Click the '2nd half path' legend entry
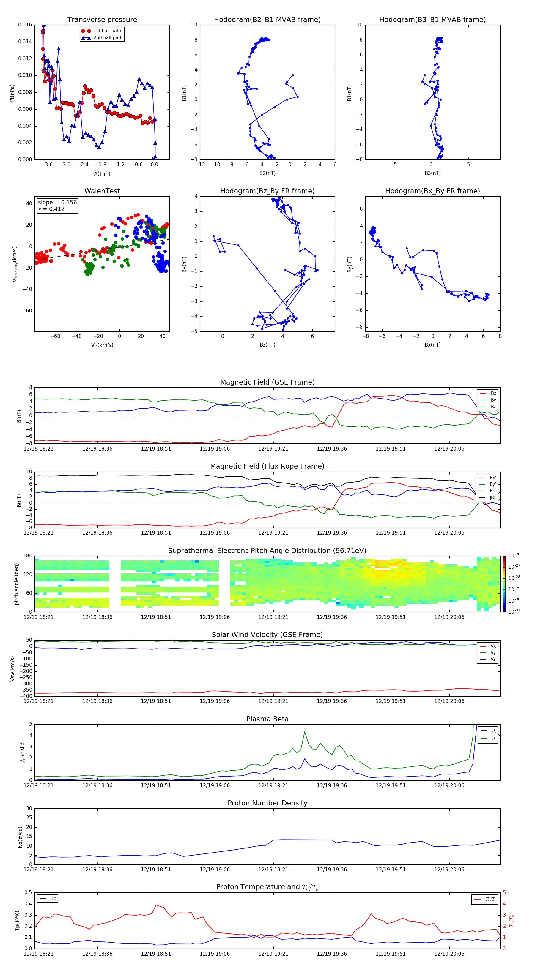This screenshot has height=980, width=535. (102, 38)
